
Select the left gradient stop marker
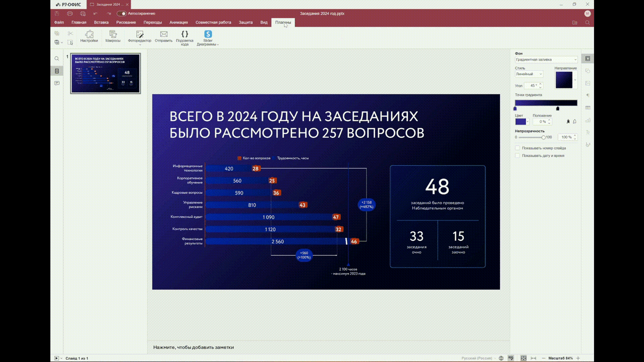(515, 108)
